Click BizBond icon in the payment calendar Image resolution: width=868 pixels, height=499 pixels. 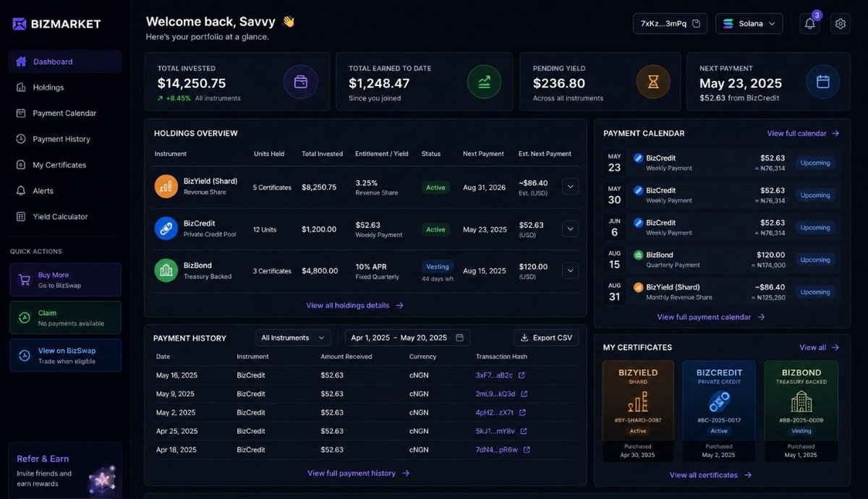(x=638, y=255)
